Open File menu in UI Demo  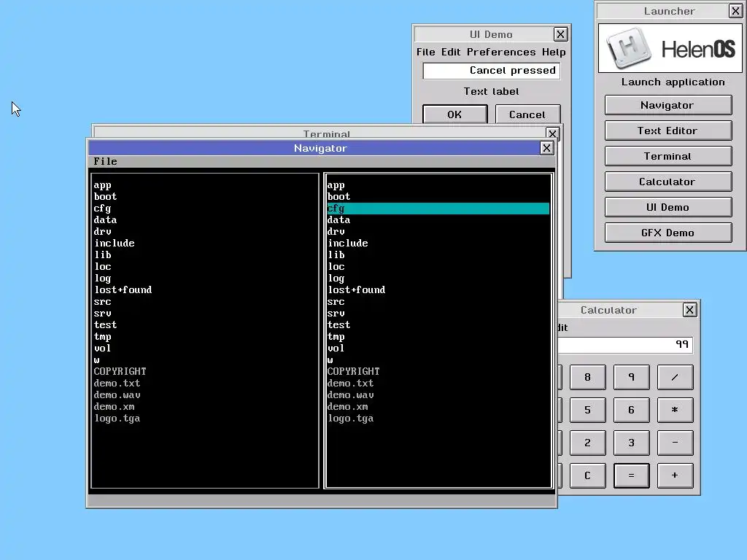tap(425, 52)
